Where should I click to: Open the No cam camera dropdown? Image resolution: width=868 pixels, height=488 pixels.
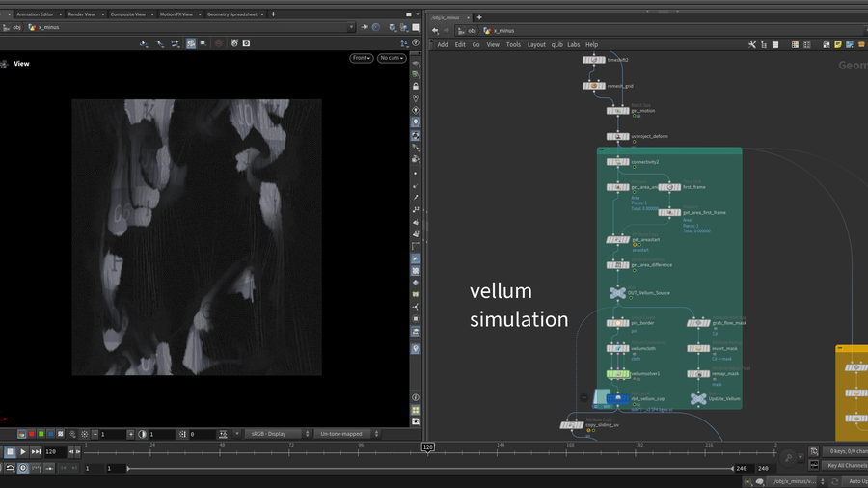391,58
